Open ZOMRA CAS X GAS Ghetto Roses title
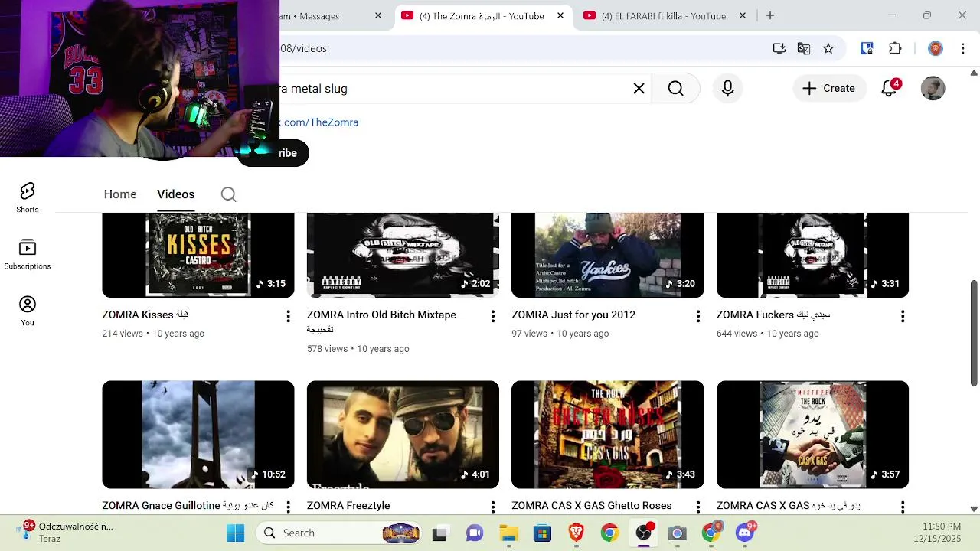Viewport: 980px width, 551px height. pyautogui.click(x=592, y=506)
